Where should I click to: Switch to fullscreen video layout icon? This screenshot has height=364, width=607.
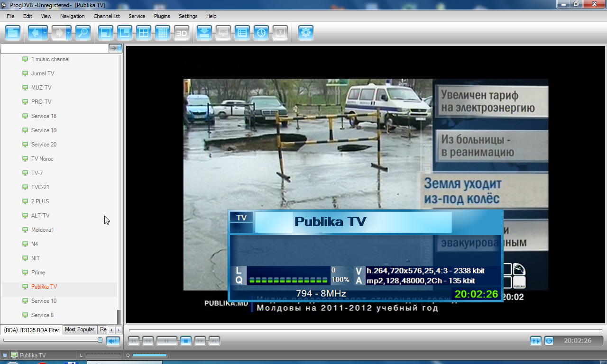pyautogui.click(x=106, y=33)
